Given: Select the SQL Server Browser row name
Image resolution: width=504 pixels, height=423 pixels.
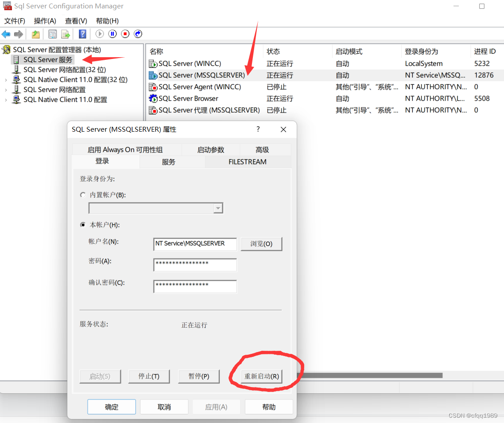Looking at the screenshot, I should [x=188, y=98].
